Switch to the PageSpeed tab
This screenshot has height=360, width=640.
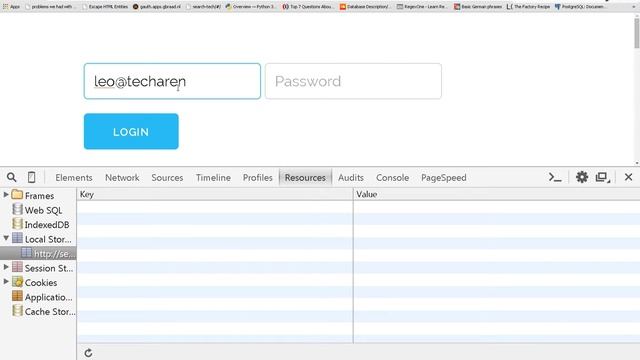(444, 178)
